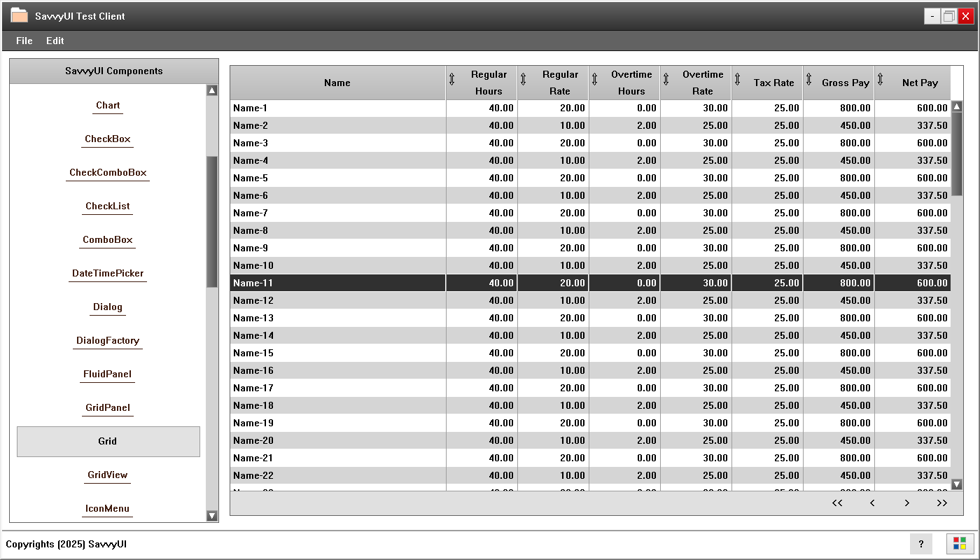Click the Gross Pay sort arrow icon

coord(808,80)
